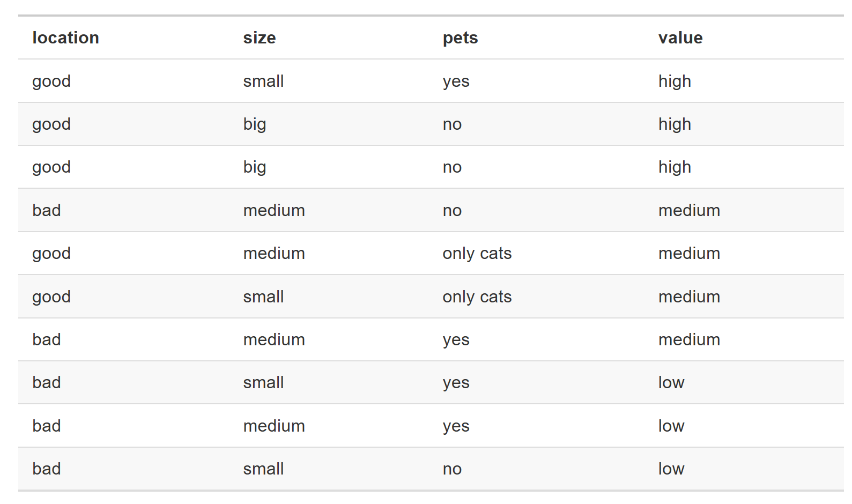The height and width of the screenshot is (504, 852).
Task: Click "no" pets cell in the bad medium row
Action: tap(452, 210)
